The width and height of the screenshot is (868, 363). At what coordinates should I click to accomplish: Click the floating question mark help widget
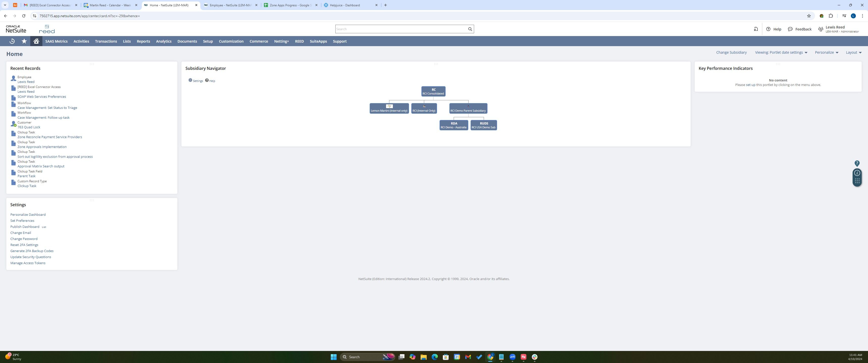(x=857, y=164)
